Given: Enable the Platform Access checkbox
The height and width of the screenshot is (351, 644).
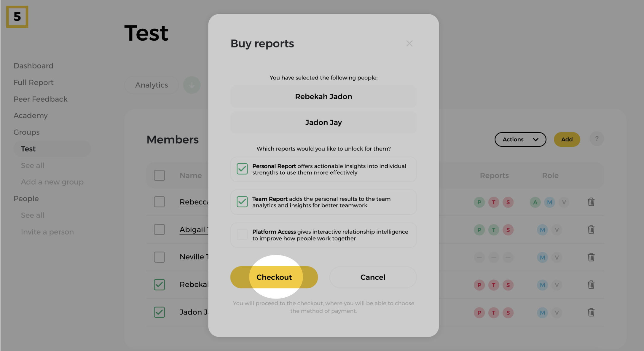Looking at the screenshot, I should tap(242, 235).
